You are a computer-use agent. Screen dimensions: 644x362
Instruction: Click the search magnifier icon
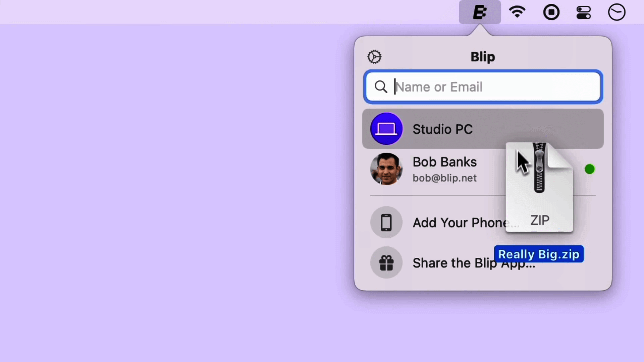(x=381, y=87)
